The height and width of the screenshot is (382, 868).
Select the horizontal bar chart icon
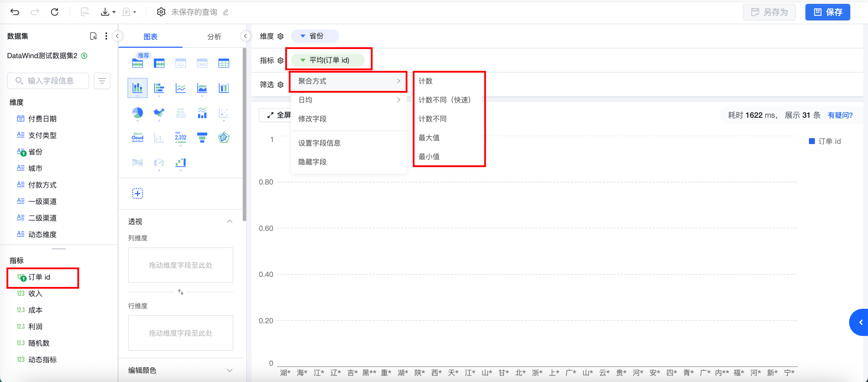click(x=159, y=88)
